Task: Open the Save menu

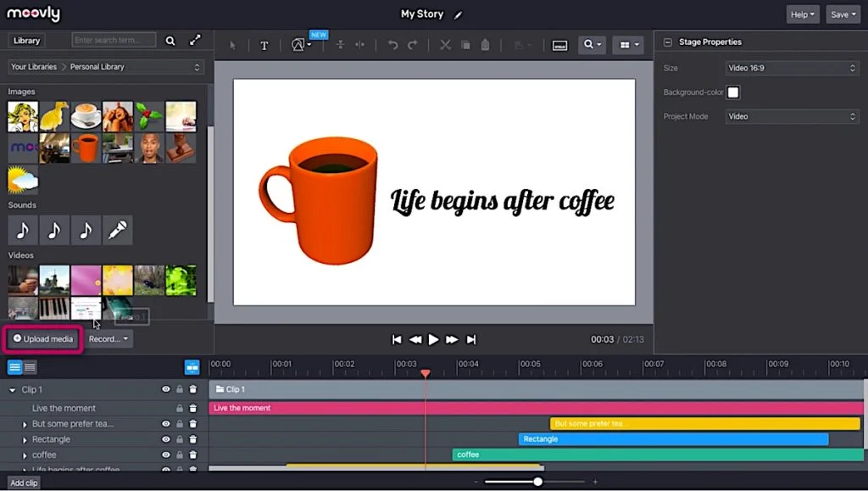Action: point(842,14)
